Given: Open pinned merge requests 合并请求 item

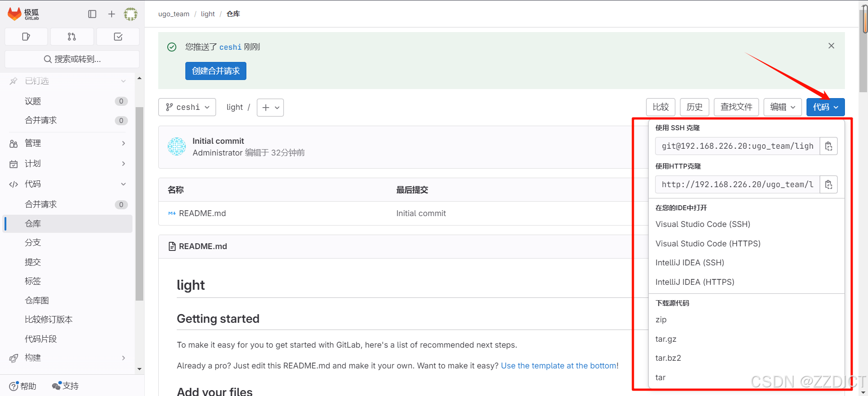Looking at the screenshot, I should point(68,120).
